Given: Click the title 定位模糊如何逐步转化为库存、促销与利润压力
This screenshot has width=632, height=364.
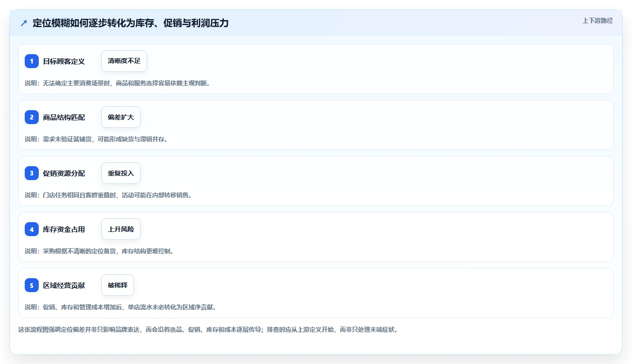Looking at the screenshot, I should point(131,23).
